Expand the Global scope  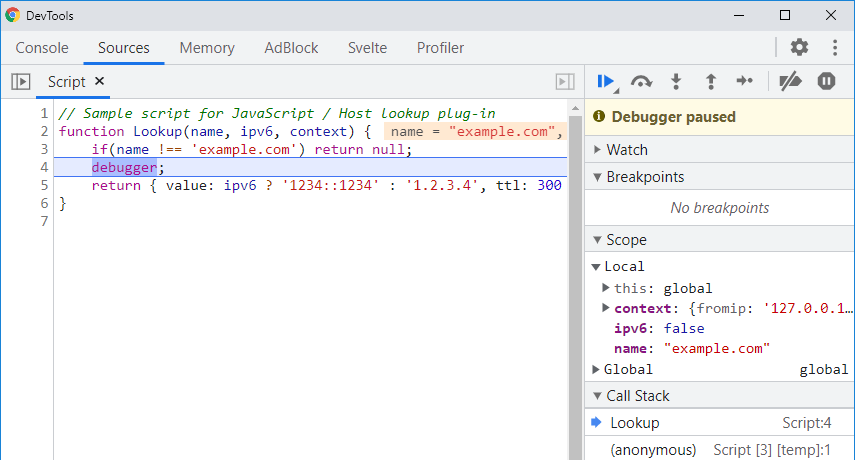[x=595, y=369]
